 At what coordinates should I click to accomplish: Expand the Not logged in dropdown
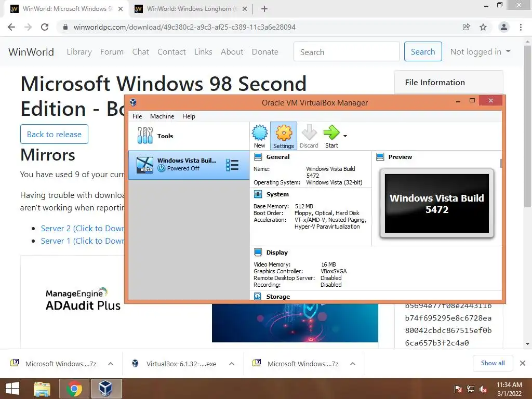coord(480,52)
